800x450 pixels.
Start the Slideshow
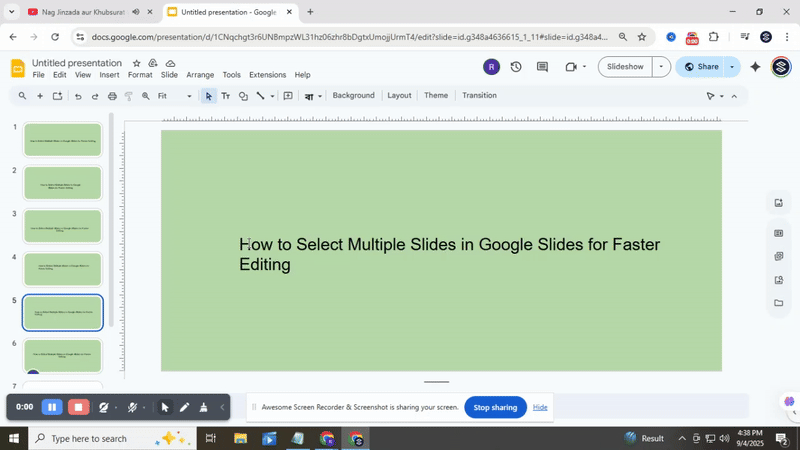[625, 67]
